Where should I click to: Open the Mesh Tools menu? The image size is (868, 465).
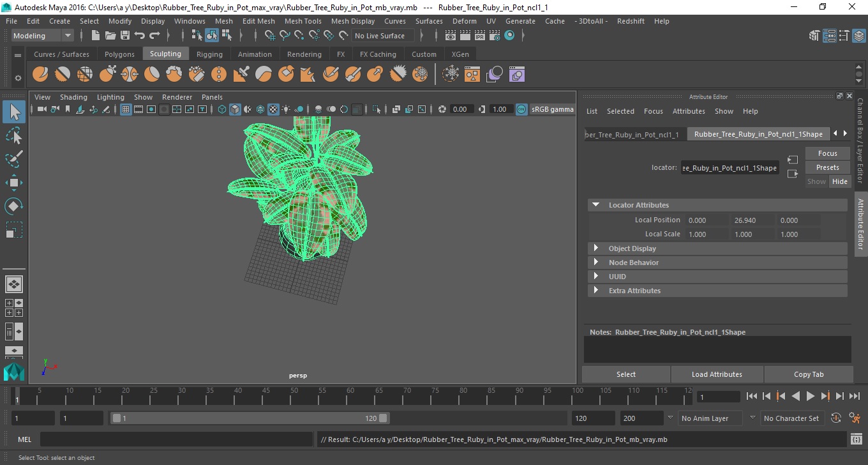(x=303, y=21)
